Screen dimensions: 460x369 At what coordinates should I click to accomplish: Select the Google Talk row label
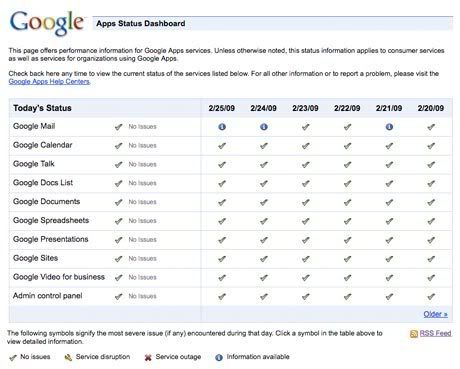[x=34, y=164]
